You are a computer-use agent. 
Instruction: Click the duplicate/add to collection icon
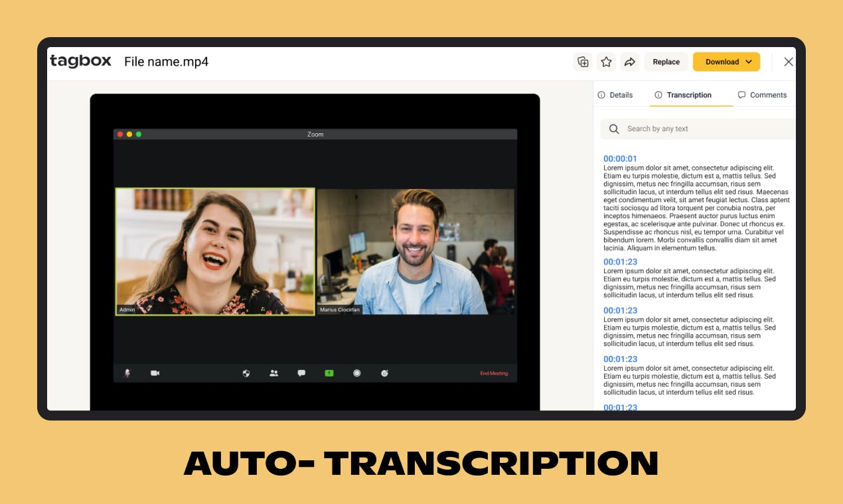[x=583, y=62]
